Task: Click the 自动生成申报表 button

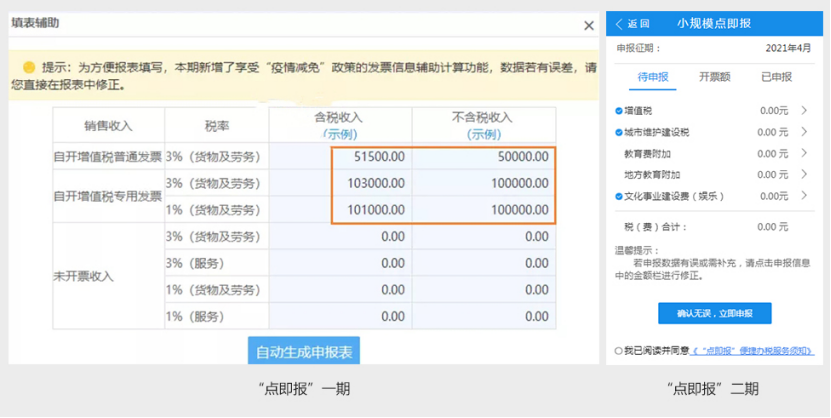Action: (304, 352)
